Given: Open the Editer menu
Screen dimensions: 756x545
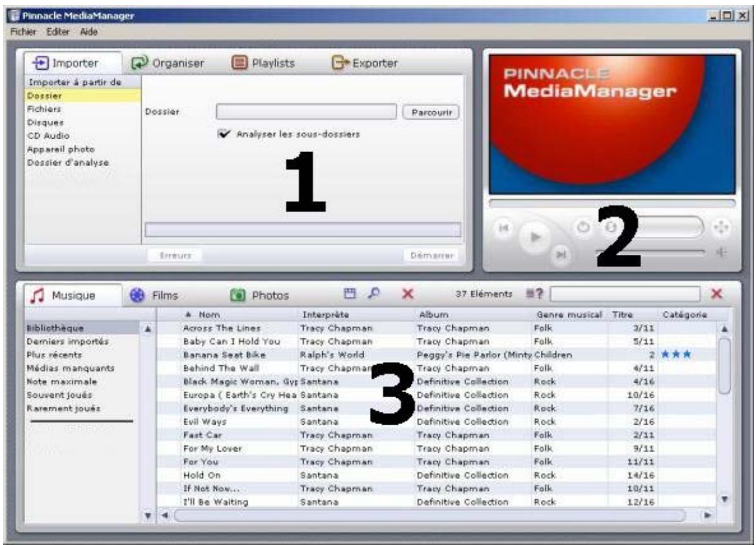Looking at the screenshot, I should pyautogui.click(x=57, y=31).
